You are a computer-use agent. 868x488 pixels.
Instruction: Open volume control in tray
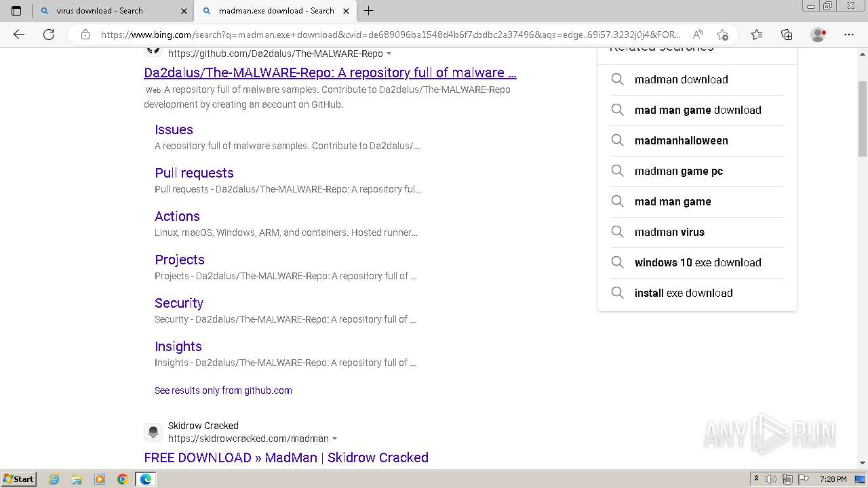point(771,479)
